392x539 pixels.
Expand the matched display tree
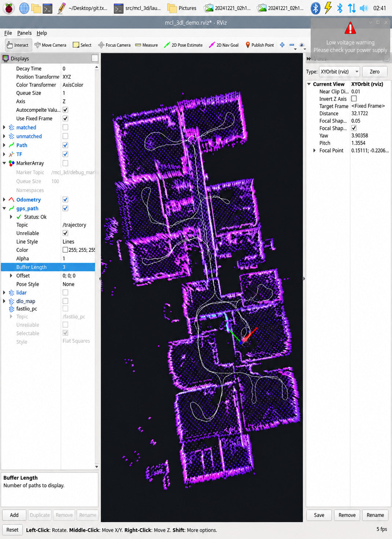pyautogui.click(x=4, y=127)
